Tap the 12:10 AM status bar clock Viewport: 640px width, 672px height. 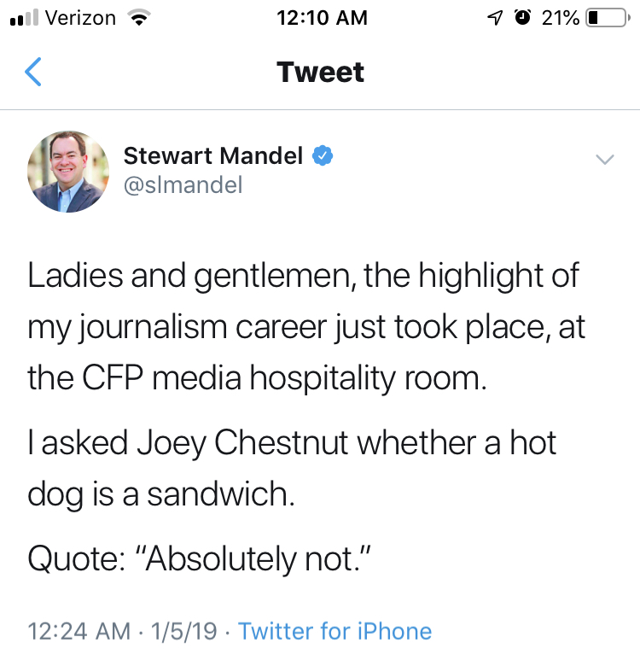[x=323, y=18]
